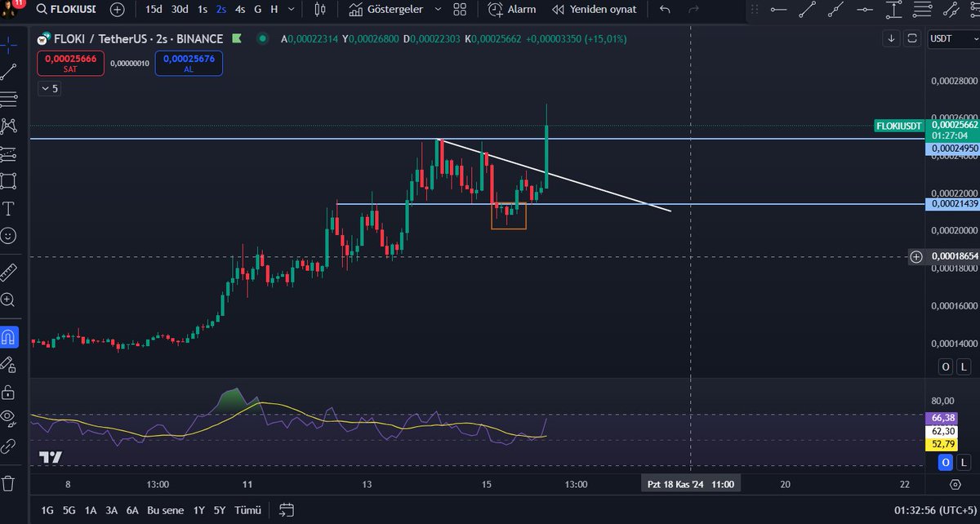This screenshot has height=524, width=980.
Task: Select the ruler measure tool
Action: pyautogui.click(x=9, y=271)
